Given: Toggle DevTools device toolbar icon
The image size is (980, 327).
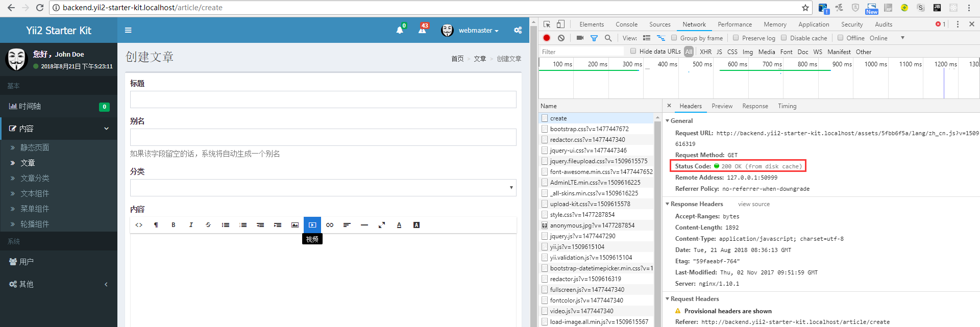Looking at the screenshot, I should click(x=560, y=24).
